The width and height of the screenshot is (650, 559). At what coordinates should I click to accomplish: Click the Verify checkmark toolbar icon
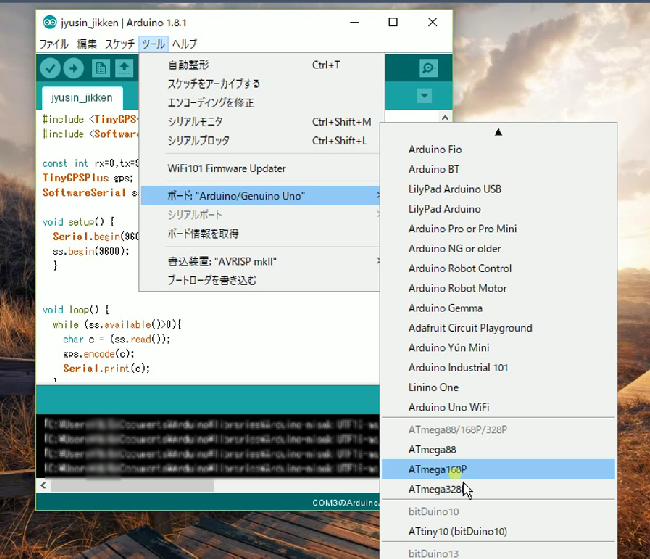[x=50, y=68]
